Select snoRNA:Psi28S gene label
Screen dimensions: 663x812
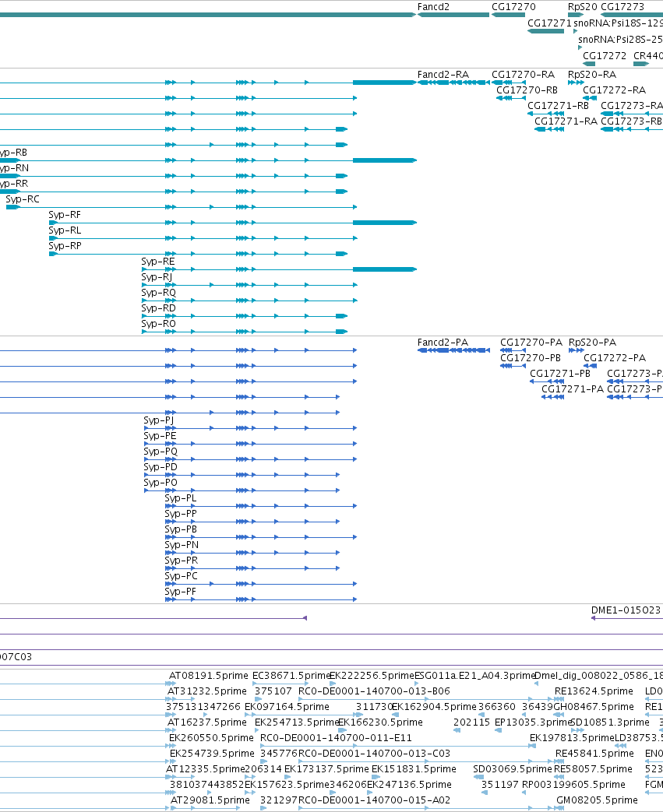(620, 40)
